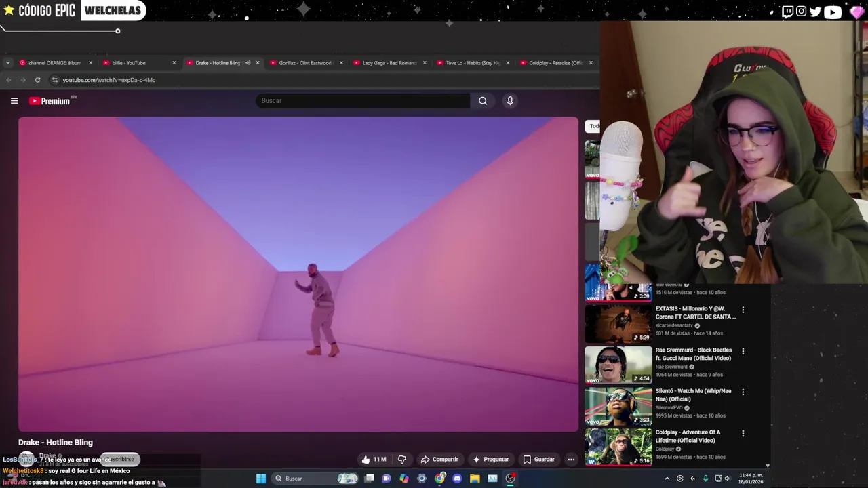Screen dimensions: 868x488
Task: Mute the Drake - Hotline Bling tab audio
Action: coord(248,63)
